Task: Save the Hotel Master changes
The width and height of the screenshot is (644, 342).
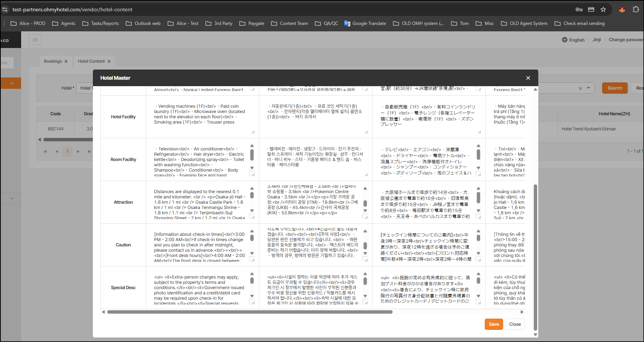Action: coord(493,324)
